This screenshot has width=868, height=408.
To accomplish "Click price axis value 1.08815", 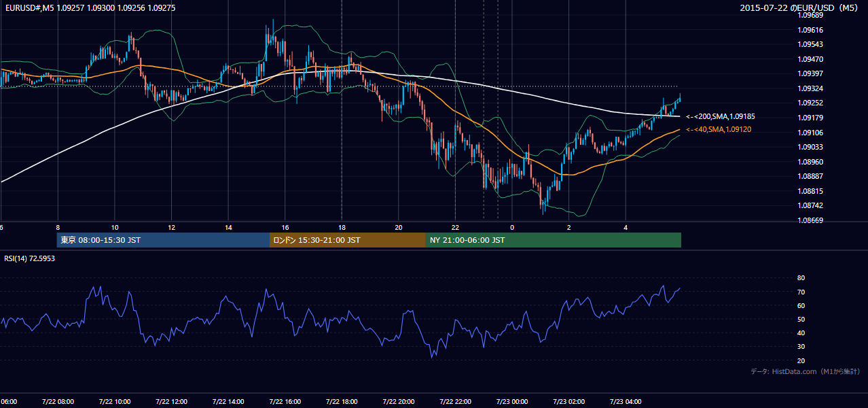I will point(810,191).
